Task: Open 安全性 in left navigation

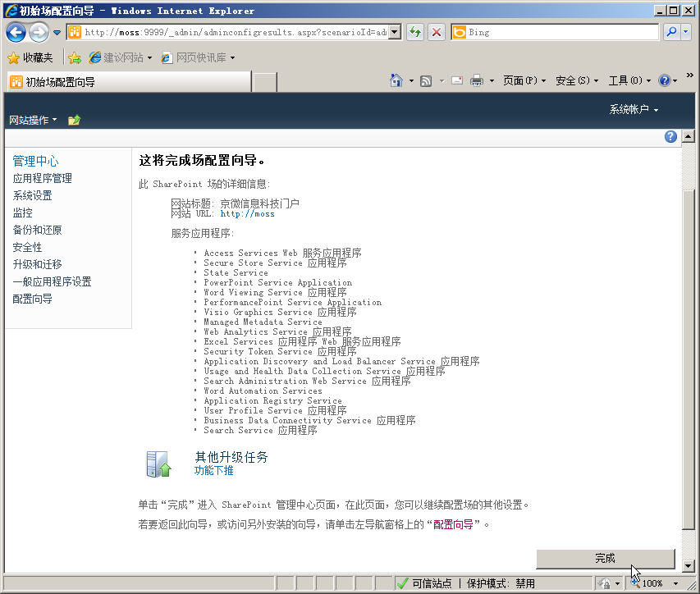Action: pos(27,247)
